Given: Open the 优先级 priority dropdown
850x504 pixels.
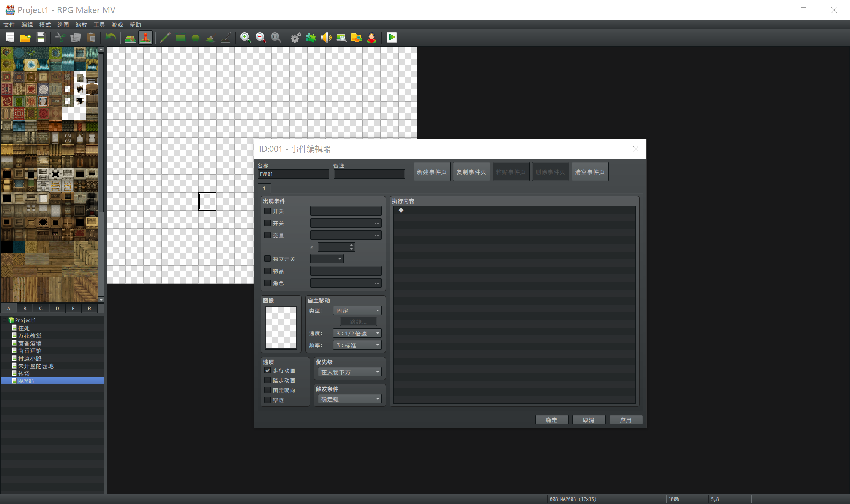Looking at the screenshot, I should (350, 372).
